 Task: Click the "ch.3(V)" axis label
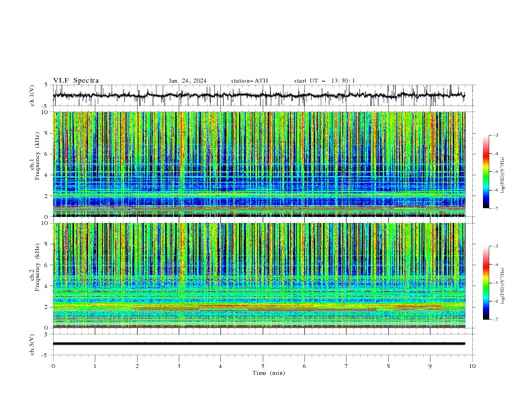pyautogui.click(x=32, y=345)
